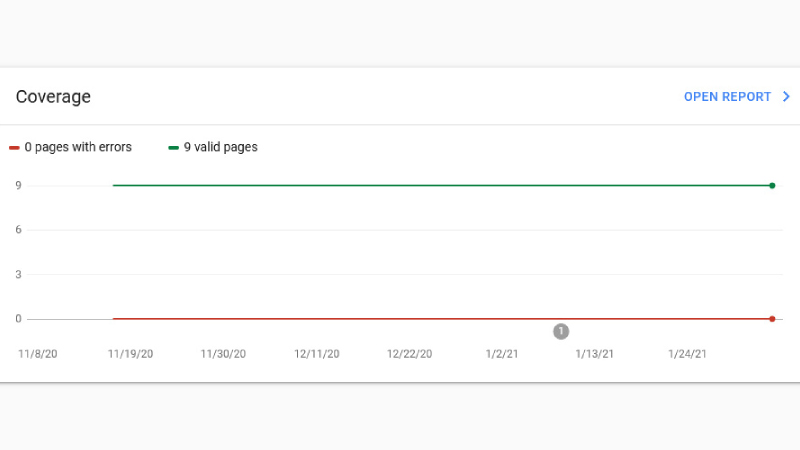Click the red legend color dash
800x450 pixels.
tap(14, 148)
